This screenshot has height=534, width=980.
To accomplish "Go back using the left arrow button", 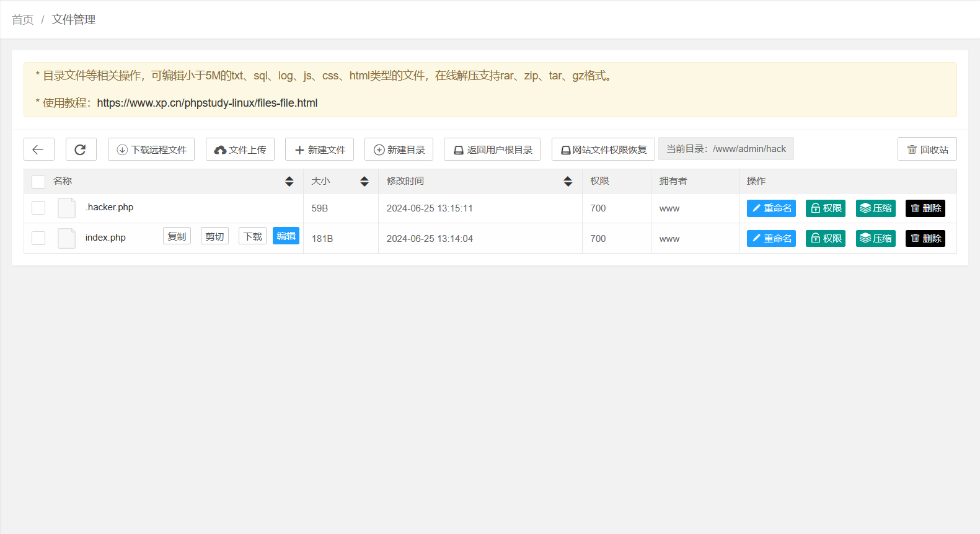I will click(x=39, y=149).
